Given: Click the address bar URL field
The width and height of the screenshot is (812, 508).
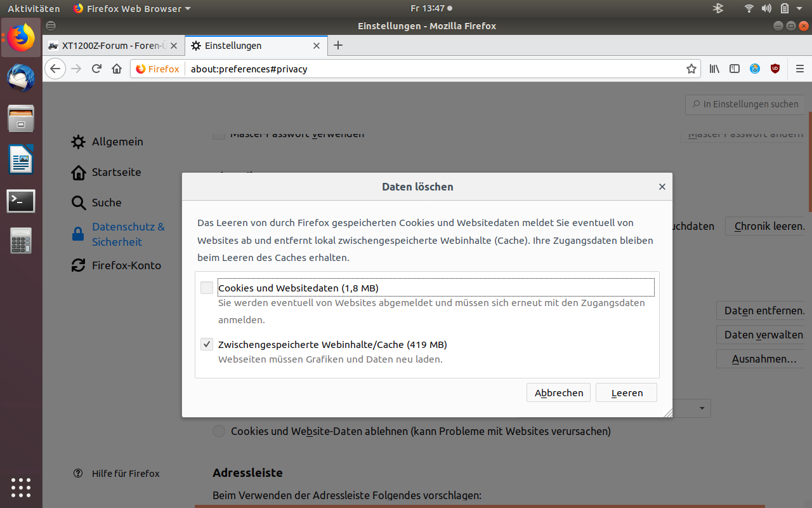Looking at the screenshot, I should (x=431, y=69).
